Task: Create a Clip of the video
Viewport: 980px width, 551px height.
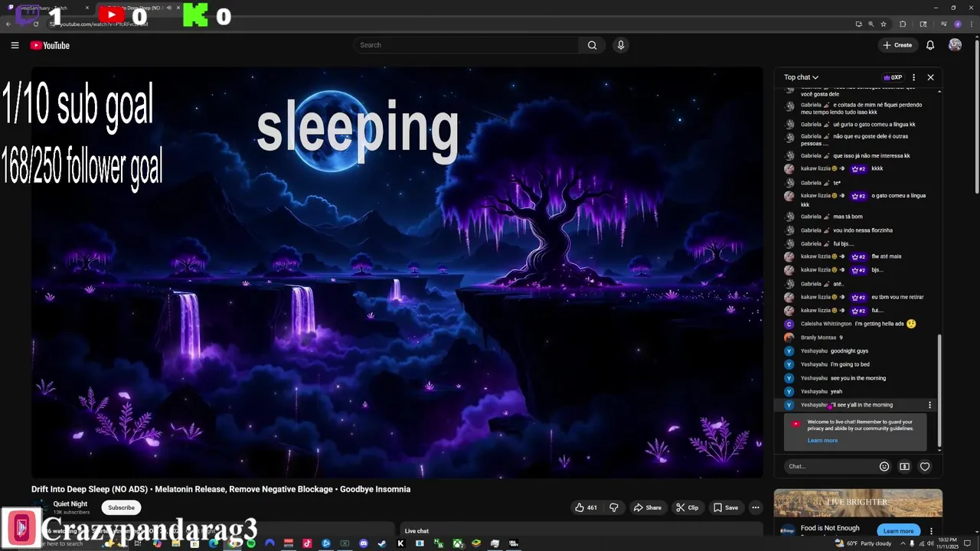Action: [687, 507]
